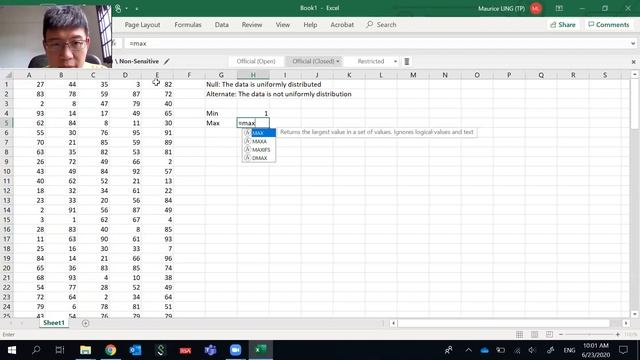Click the ML account avatar
Viewport: 640px width, 360px height.
click(x=536, y=8)
